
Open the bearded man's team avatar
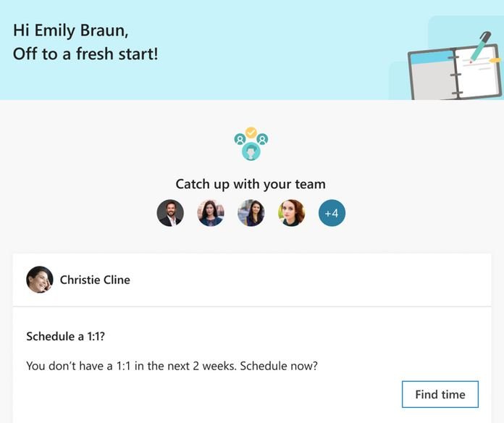[x=170, y=213]
